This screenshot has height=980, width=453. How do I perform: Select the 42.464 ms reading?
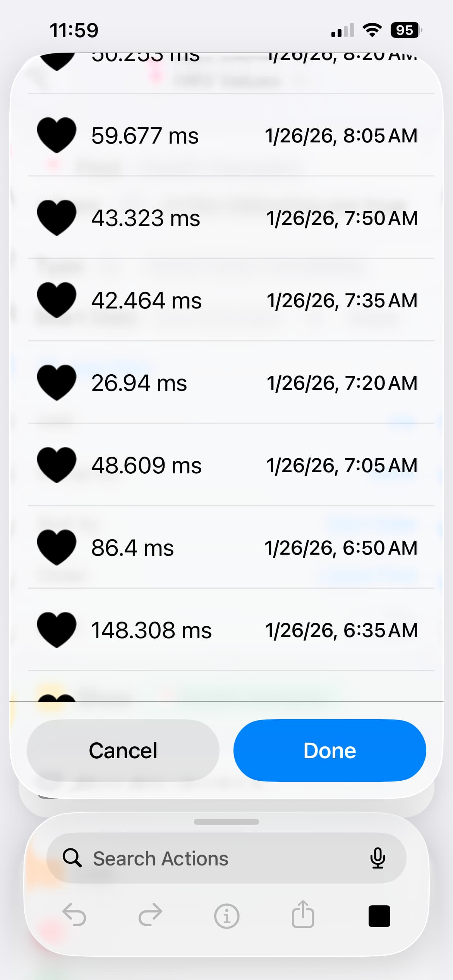[x=231, y=300]
